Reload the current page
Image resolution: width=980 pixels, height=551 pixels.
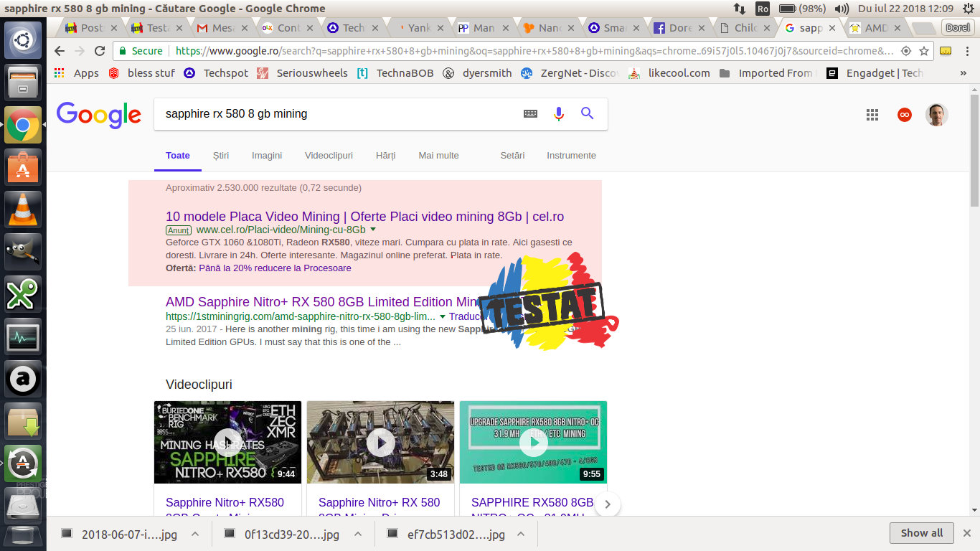click(100, 51)
